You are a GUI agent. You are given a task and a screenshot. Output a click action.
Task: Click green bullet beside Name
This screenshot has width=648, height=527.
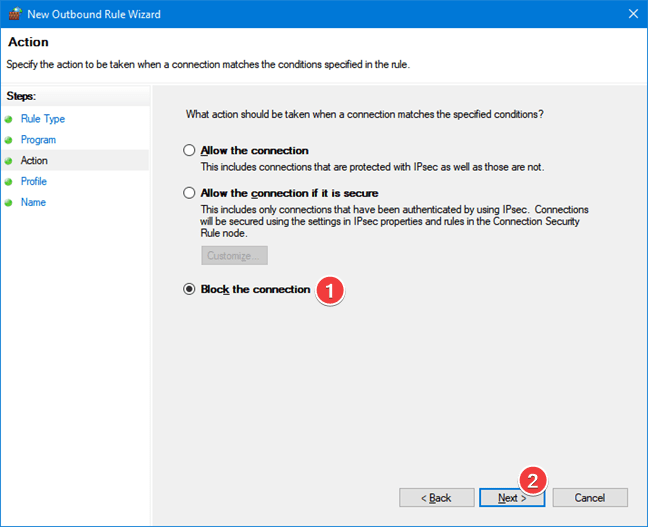pos(8,203)
